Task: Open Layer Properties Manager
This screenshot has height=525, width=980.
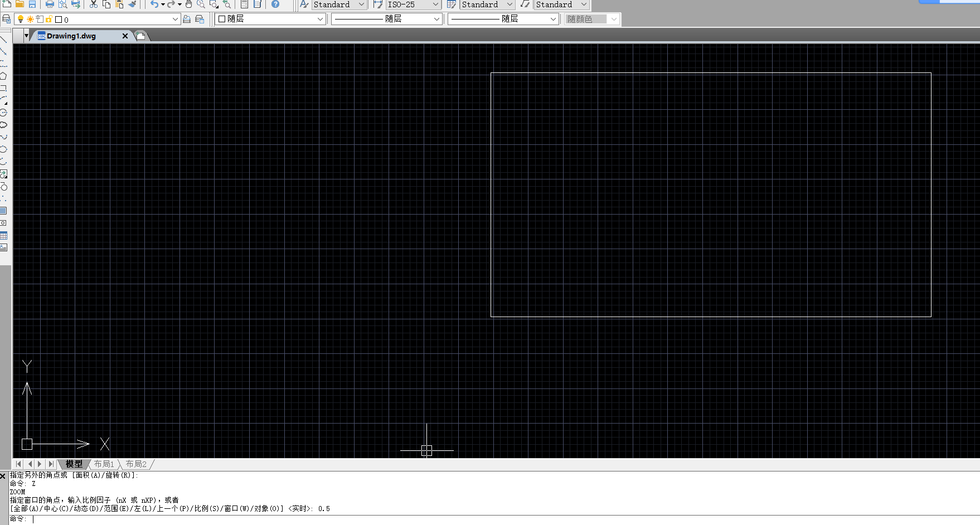Action: point(6,19)
